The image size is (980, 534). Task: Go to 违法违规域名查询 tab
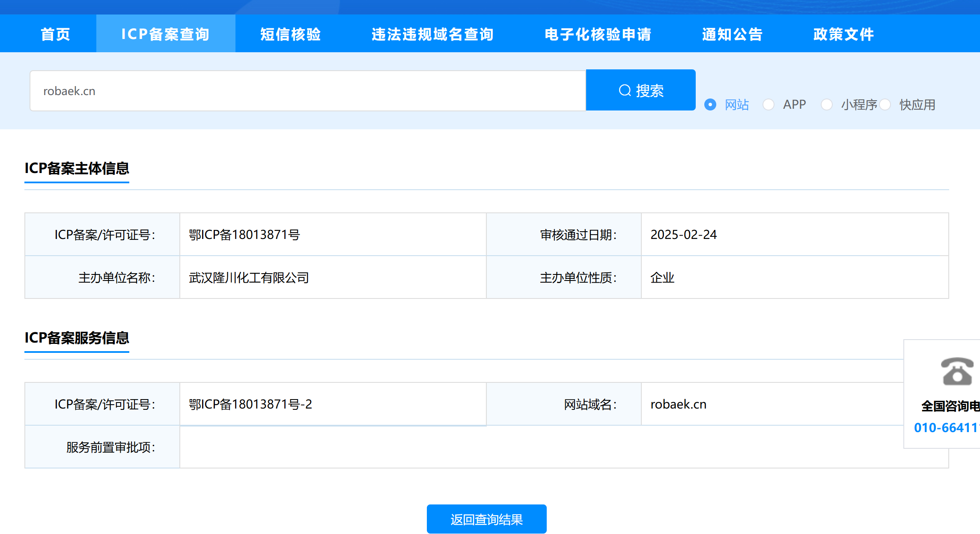click(x=432, y=34)
